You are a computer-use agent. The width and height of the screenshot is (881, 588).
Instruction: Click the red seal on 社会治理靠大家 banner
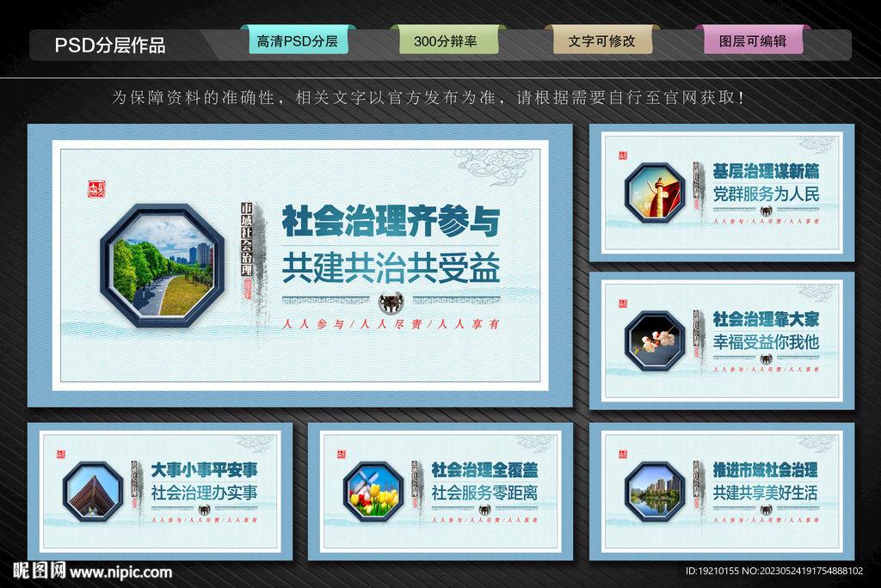[x=622, y=303]
